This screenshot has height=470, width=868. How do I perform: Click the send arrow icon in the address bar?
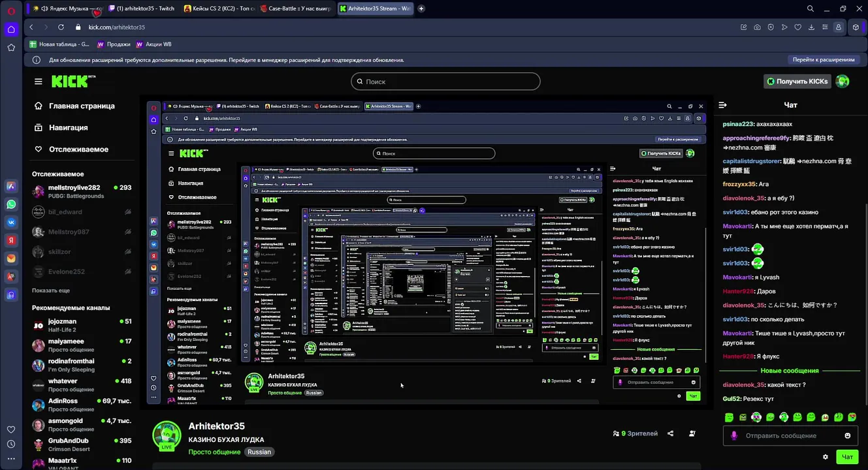(784, 27)
